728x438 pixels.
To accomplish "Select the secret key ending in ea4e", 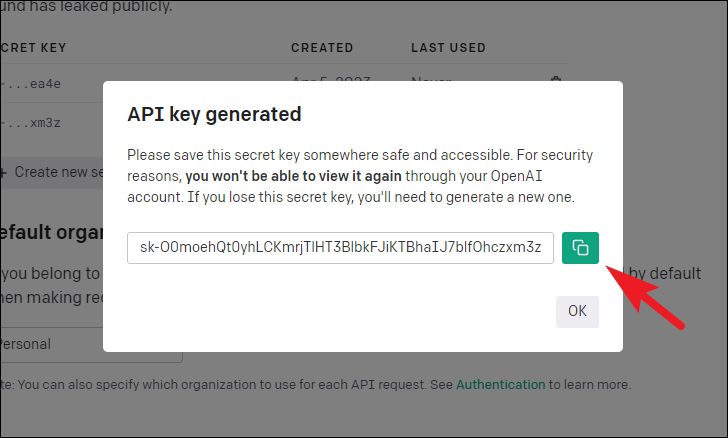I will click(31, 84).
